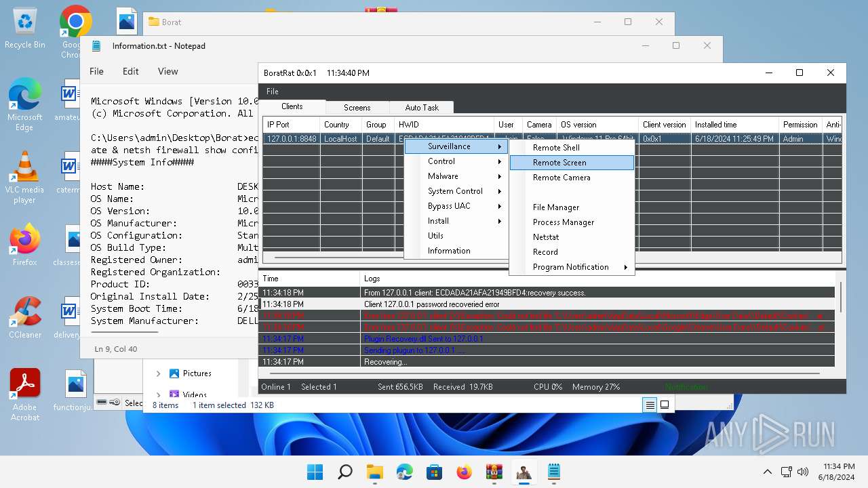Select Netstat option
The image size is (868, 488).
pyautogui.click(x=572, y=237)
